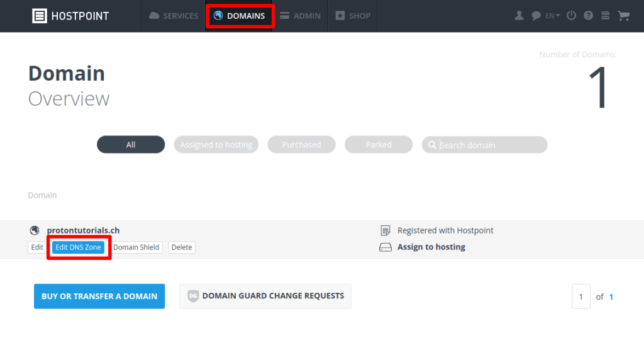
Task: Click Edit DNS Zone button
Action: point(78,247)
